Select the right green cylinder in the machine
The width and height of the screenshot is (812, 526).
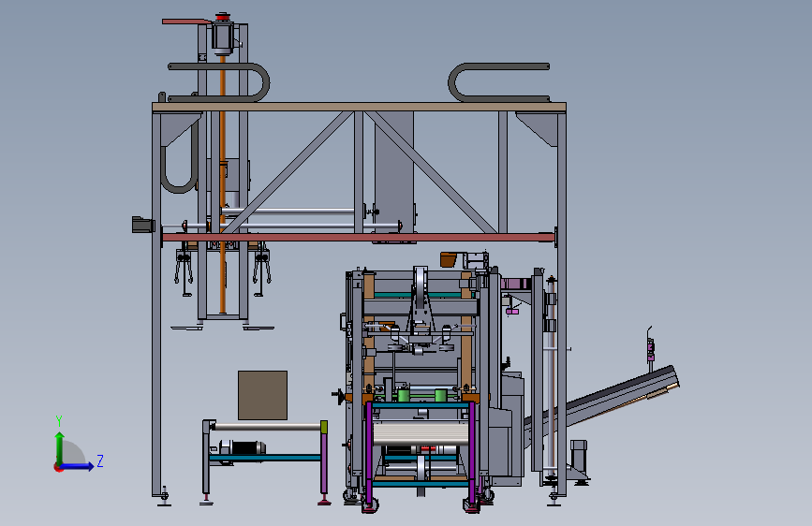(x=441, y=395)
